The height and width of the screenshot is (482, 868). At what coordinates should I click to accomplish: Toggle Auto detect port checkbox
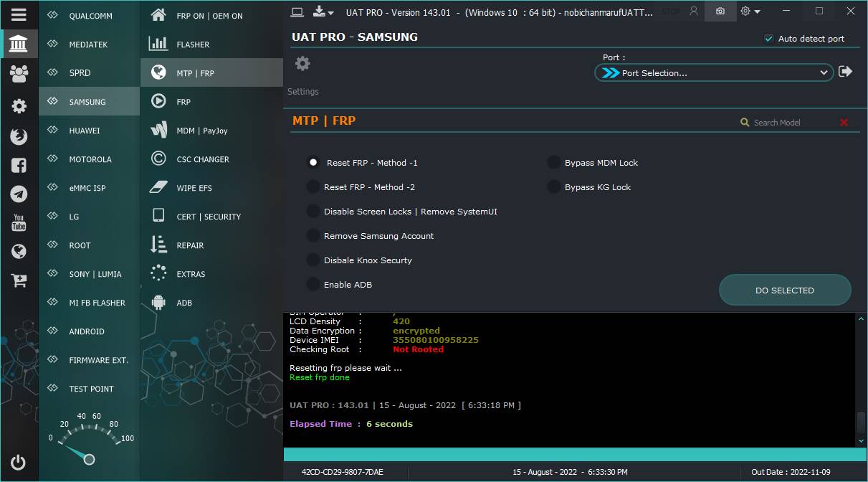(x=769, y=39)
